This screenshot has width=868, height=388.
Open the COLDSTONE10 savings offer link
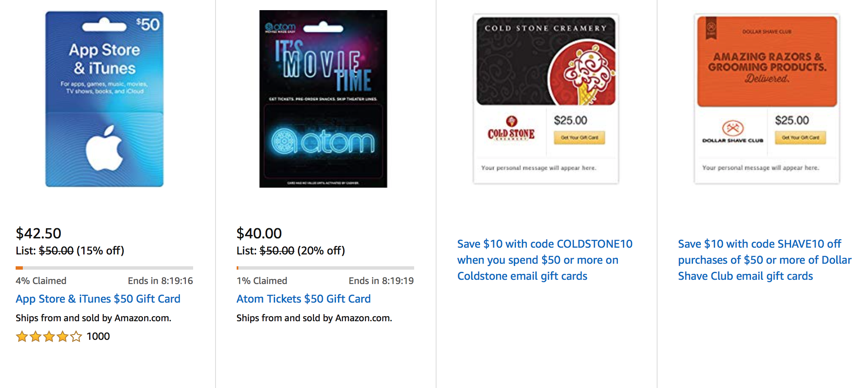point(544,260)
